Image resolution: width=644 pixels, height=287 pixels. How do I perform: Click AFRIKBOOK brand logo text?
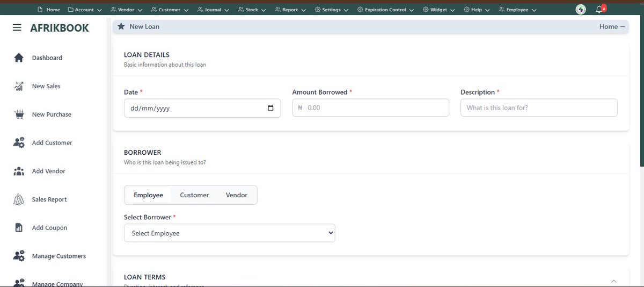pos(59,28)
